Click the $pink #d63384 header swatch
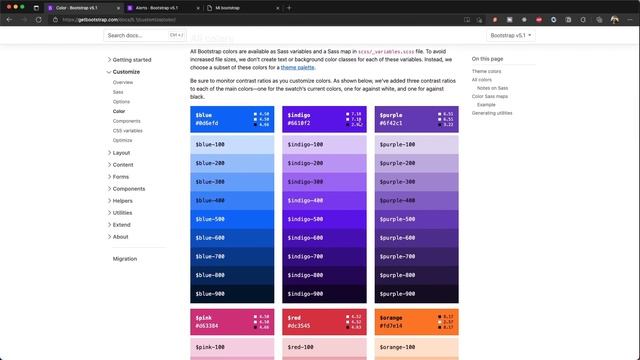The height and width of the screenshot is (360, 640). [232, 322]
